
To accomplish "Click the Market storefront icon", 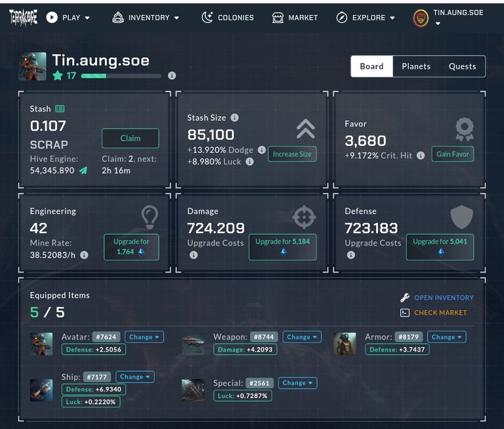I will pyautogui.click(x=278, y=17).
